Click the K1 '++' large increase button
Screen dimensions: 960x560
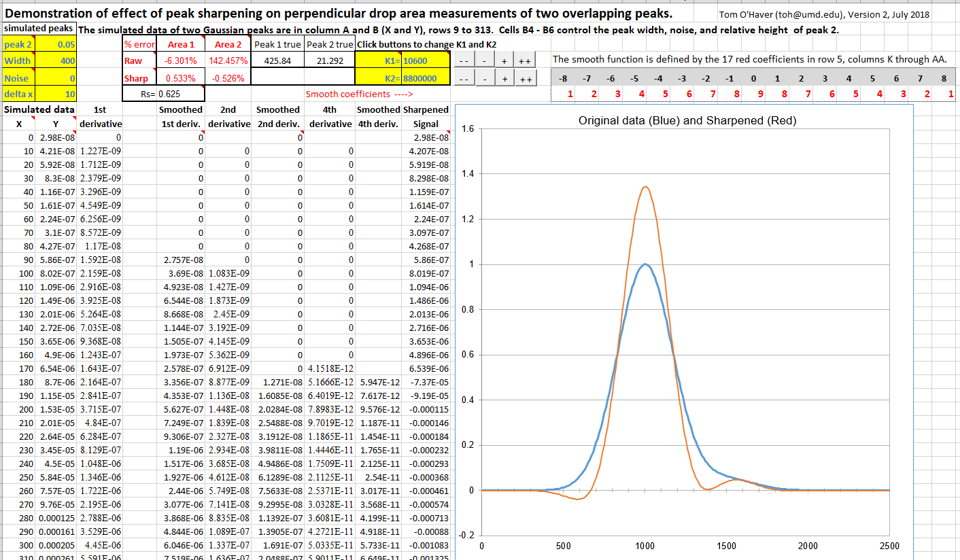click(524, 61)
